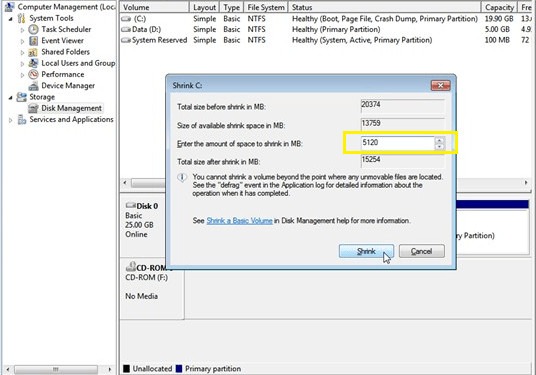The height and width of the screenshot is (375, 536).
Task: Click the Primary partition legend blue swatch
Action: click(179, 369)
